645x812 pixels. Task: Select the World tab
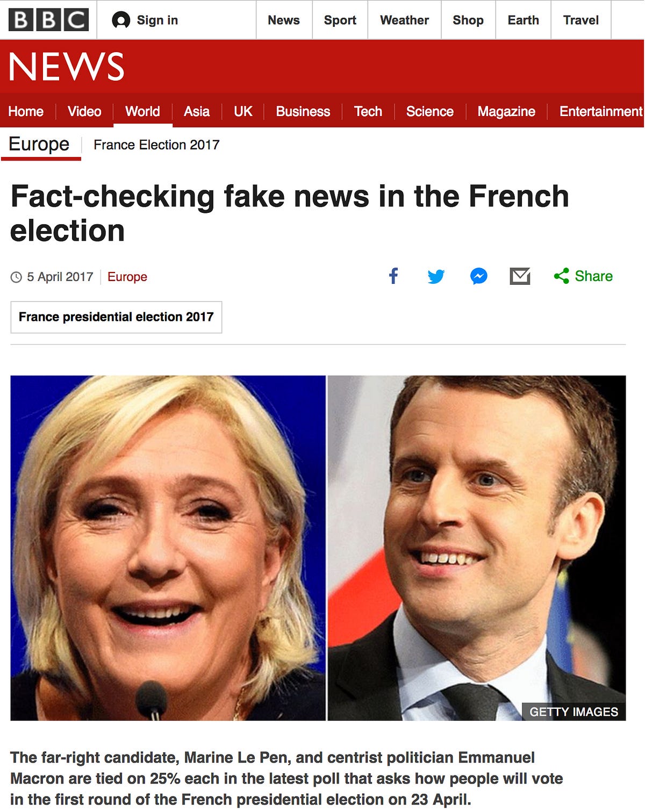point(142,111)
